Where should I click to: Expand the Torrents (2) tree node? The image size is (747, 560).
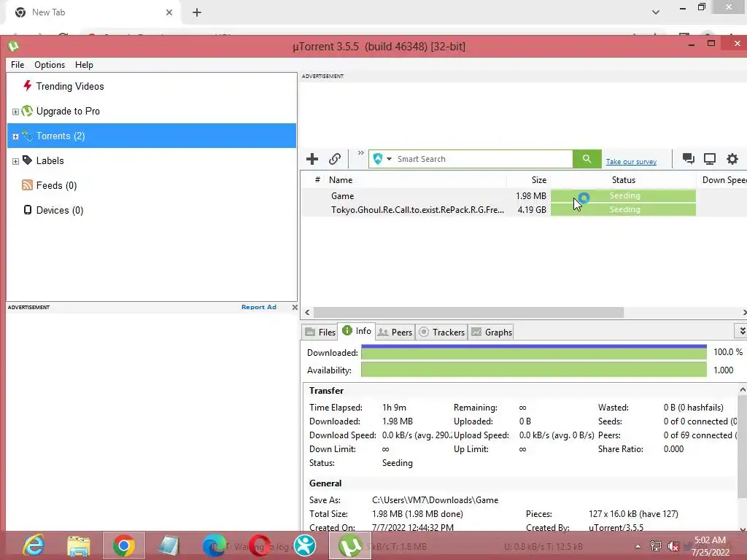tap(16, 136)
